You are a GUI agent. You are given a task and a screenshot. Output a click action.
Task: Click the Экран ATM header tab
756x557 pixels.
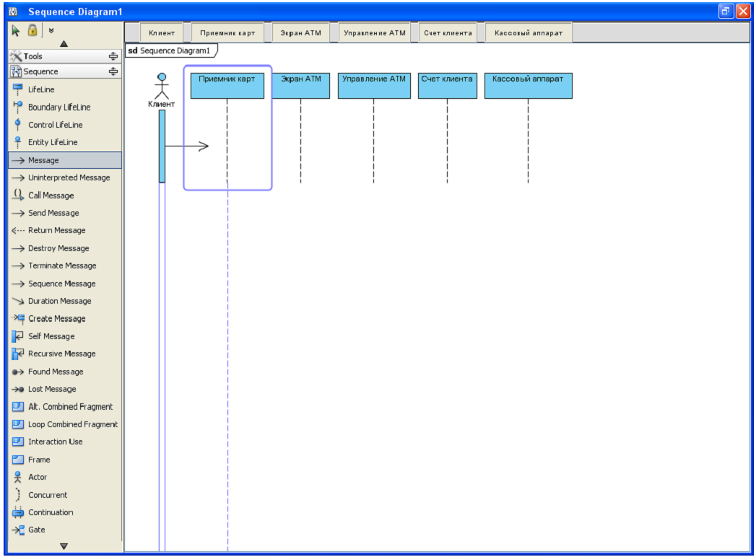click(x=301, y=32)
